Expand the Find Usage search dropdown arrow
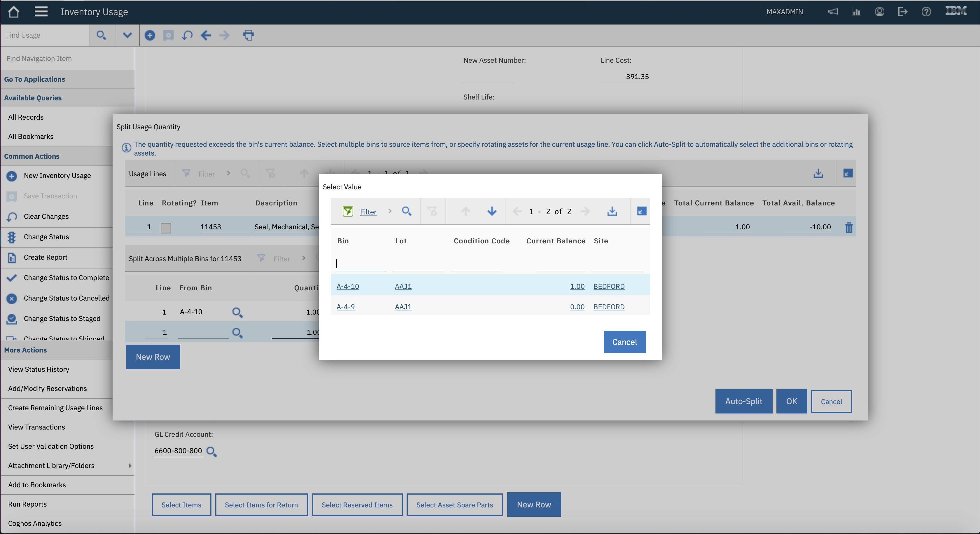Screen dimensions: 980x534 tap(127, 35)
